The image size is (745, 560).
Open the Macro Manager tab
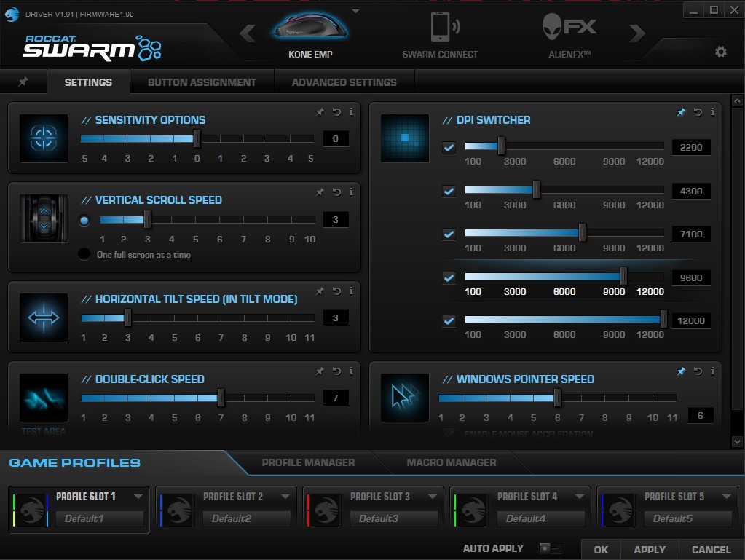click(x=451, y=462)
